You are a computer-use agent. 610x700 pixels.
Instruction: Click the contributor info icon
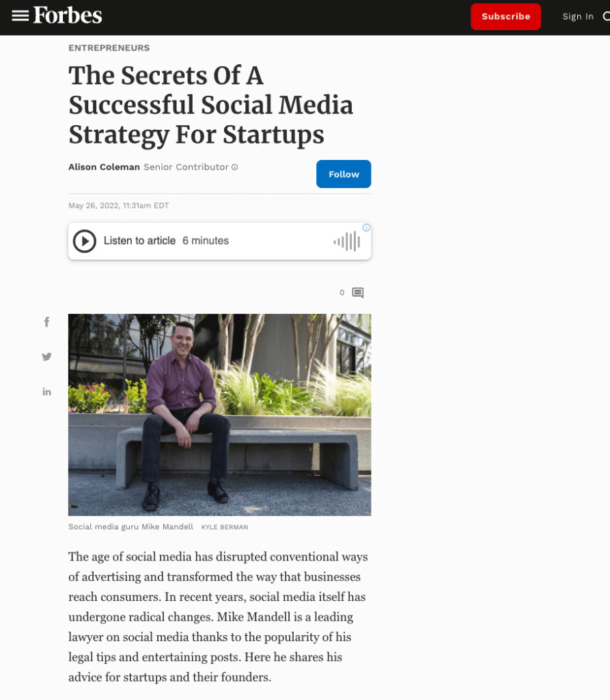click(235, 167)
